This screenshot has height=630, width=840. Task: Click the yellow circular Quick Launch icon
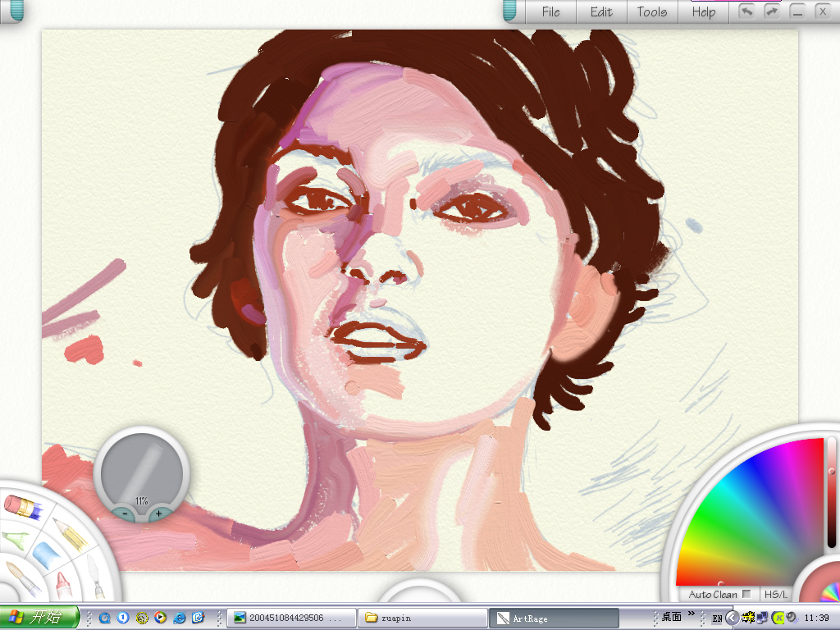[x=142, y=618]
